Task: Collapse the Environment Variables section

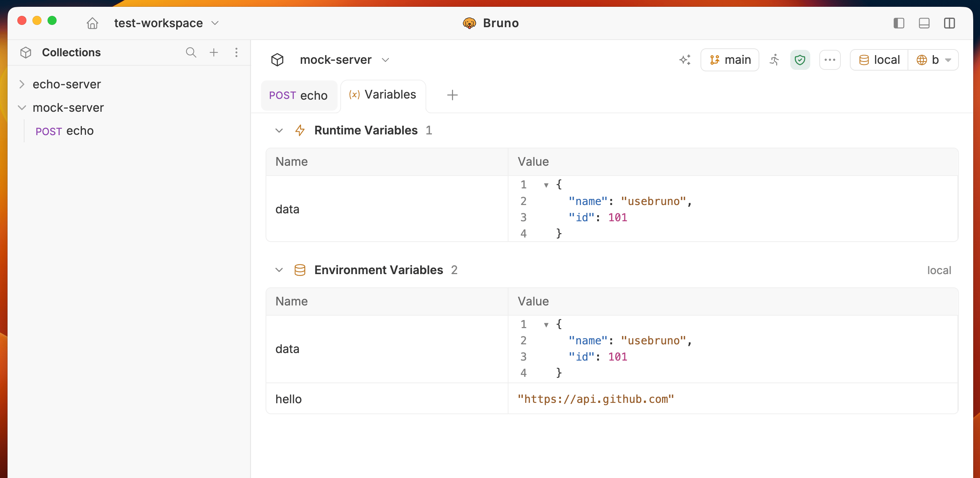Action: click(x=279, y=270)
